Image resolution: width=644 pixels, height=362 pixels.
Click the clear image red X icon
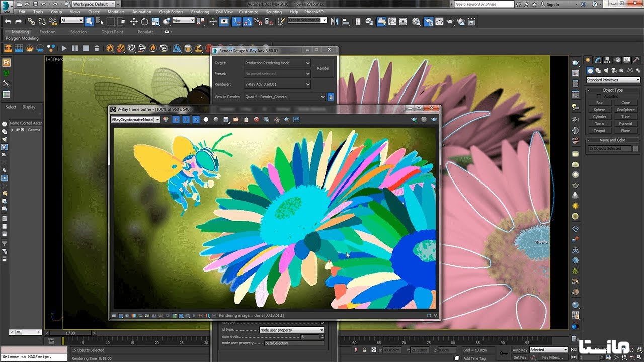coord(256,120)
